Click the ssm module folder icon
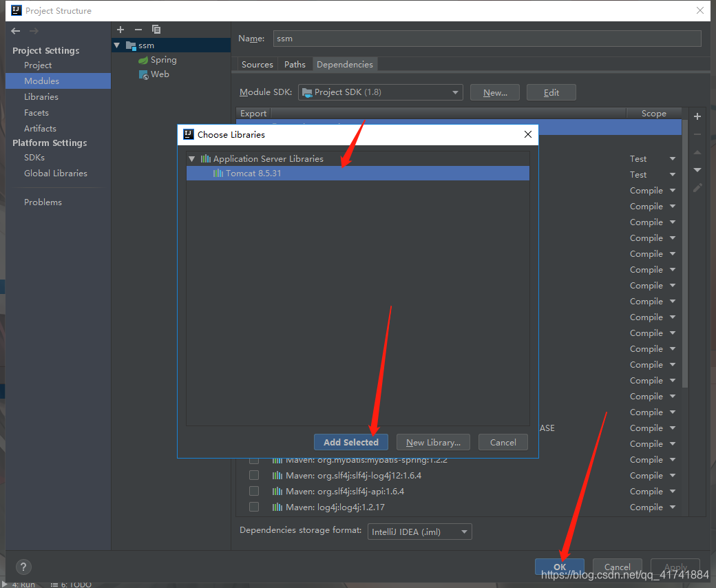This screenshot has height=588, width=716. click(x=131, y=45)
